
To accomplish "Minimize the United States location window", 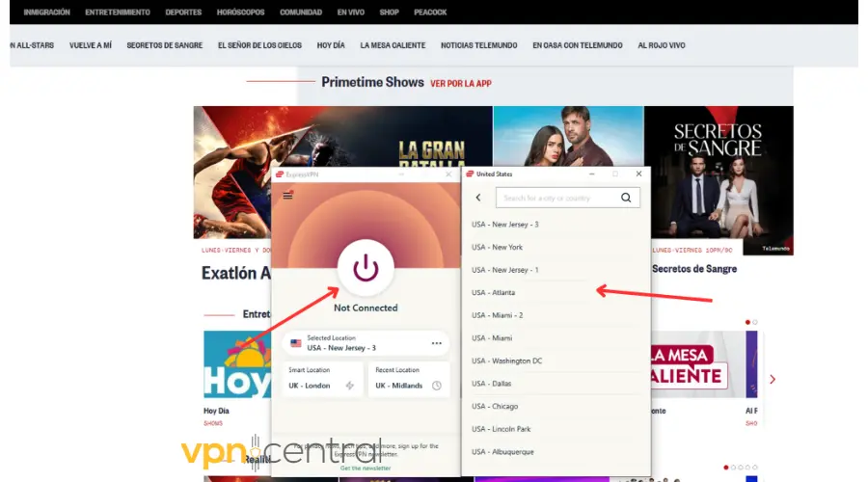I will coord(592,174).
